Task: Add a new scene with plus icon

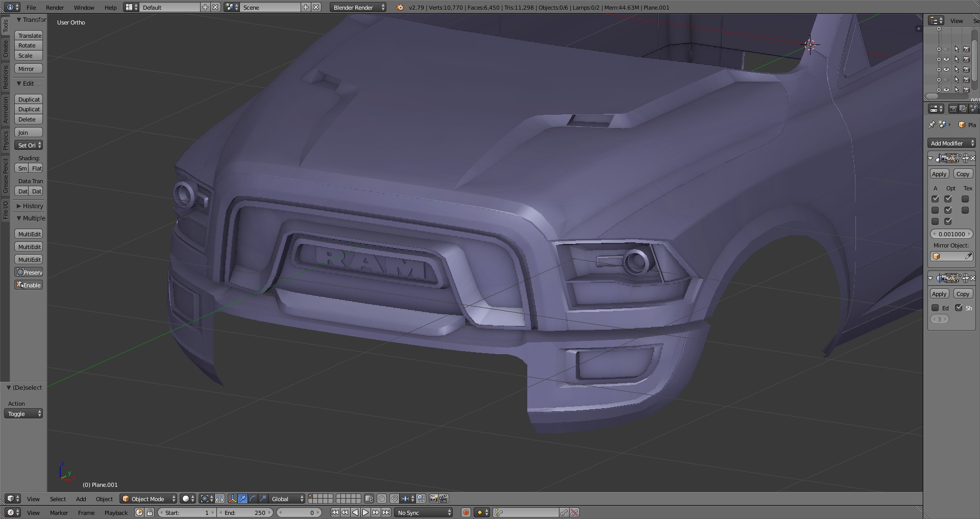Action: [x=306, y=7]
